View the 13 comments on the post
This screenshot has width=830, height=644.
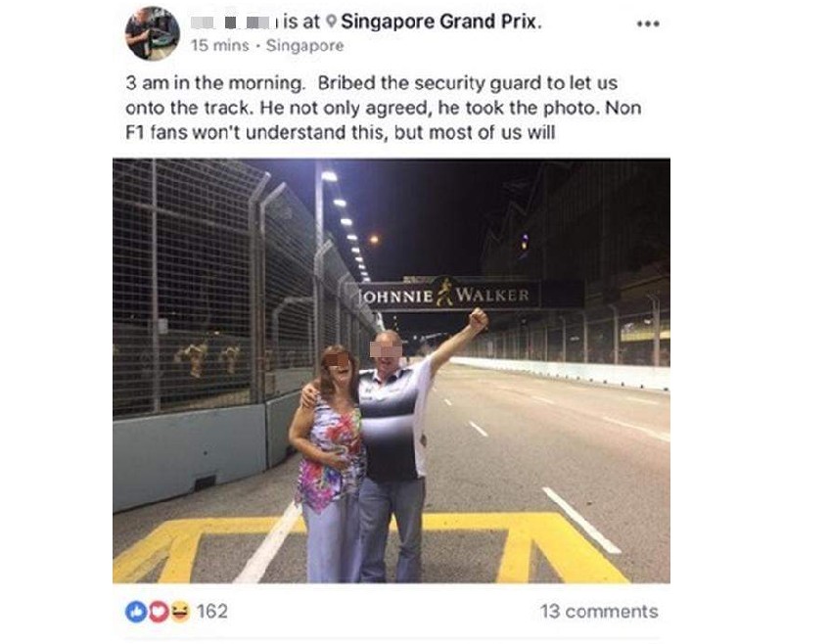599,612
